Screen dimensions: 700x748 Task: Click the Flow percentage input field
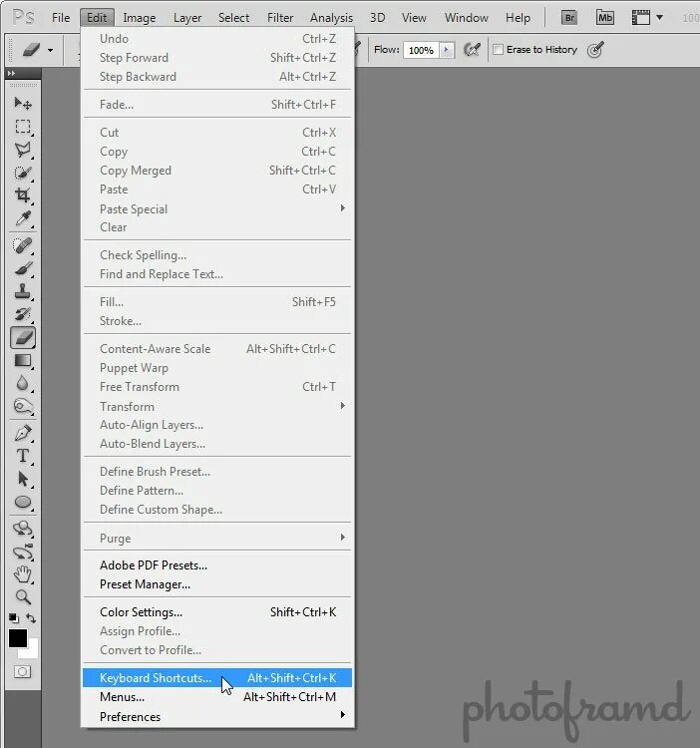pyautogui.click(x=421, y=50)
